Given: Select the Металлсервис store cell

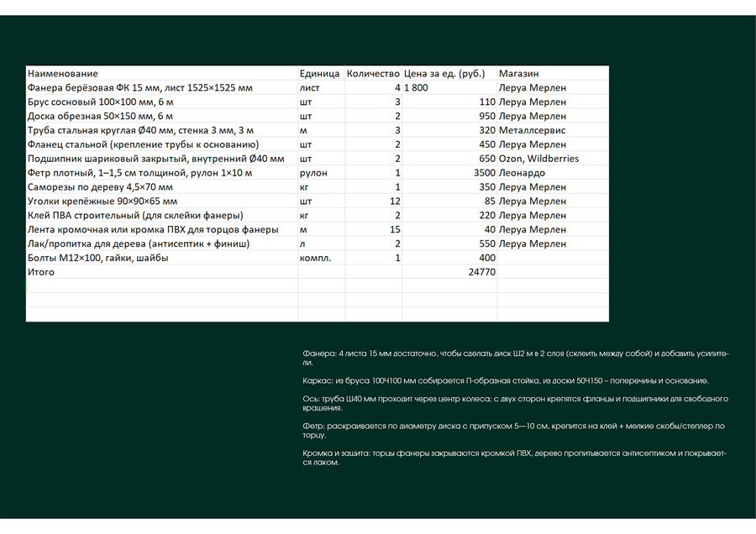Looking at the screenshot, I should (x=553, y=130).
